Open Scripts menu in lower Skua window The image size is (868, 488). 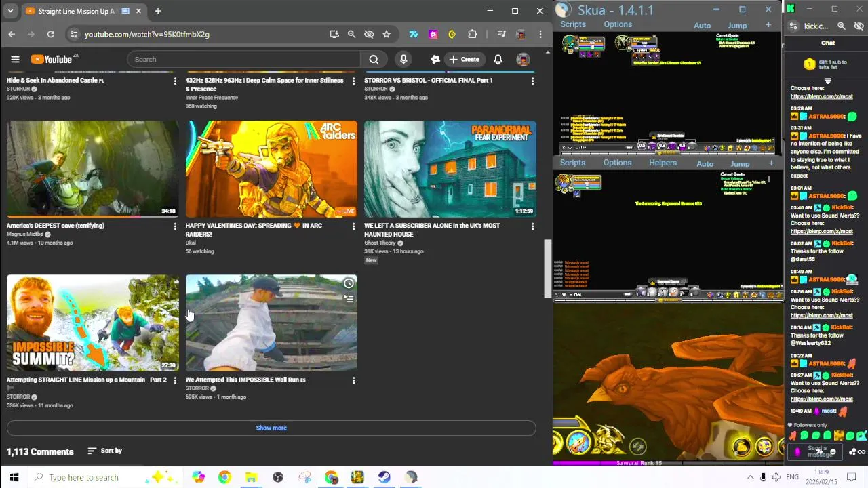pos(572,163)
